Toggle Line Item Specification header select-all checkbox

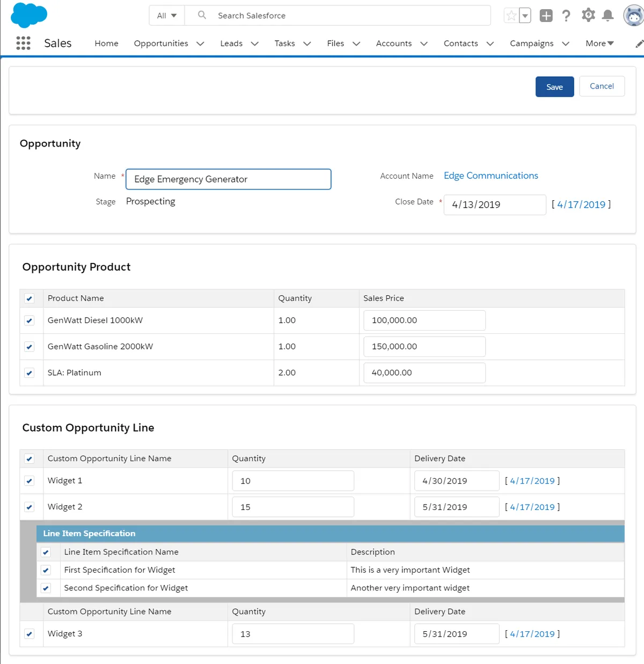pos(46,552)
